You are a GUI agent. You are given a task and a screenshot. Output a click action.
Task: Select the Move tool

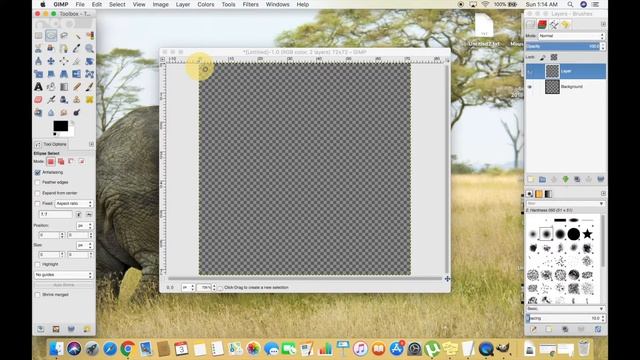click(51, 61)
